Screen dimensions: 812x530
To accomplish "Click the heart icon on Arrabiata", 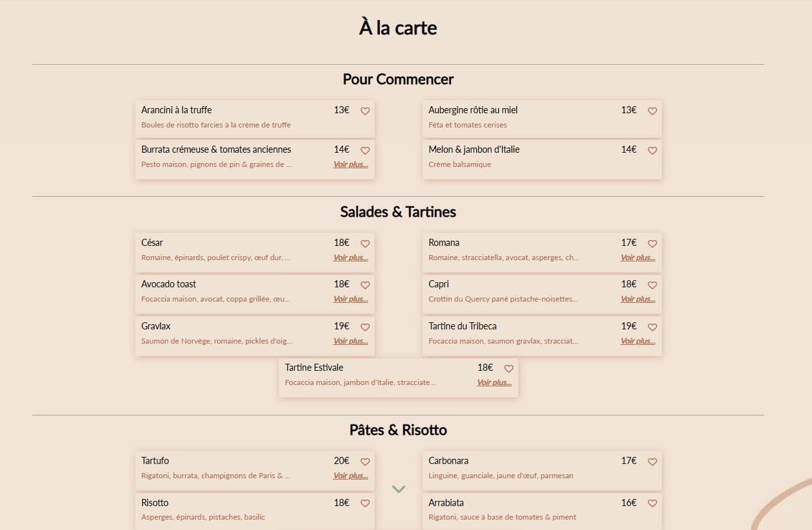I will tap(652, 503).
